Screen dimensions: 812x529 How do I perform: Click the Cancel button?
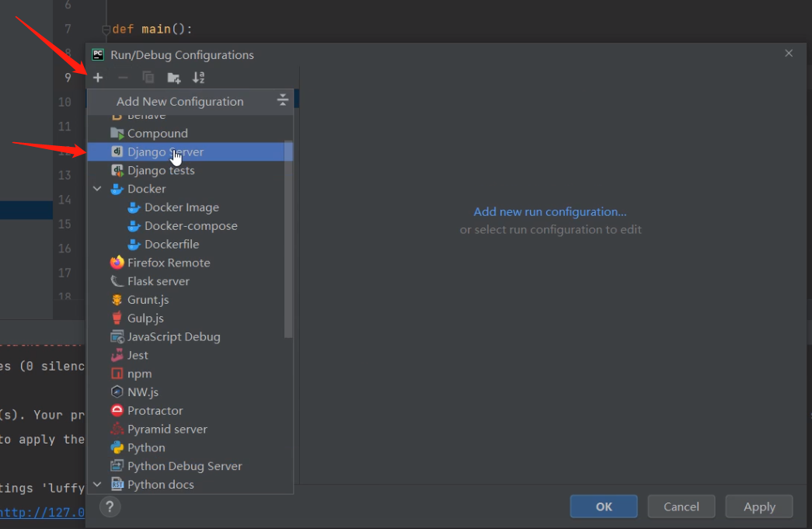pos(681,506)
